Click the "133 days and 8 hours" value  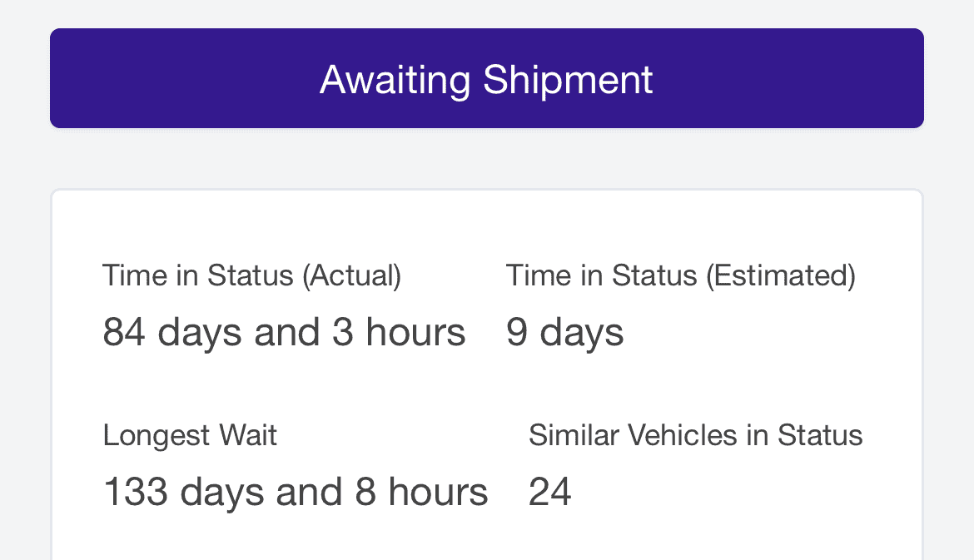[x=295, y=493]
